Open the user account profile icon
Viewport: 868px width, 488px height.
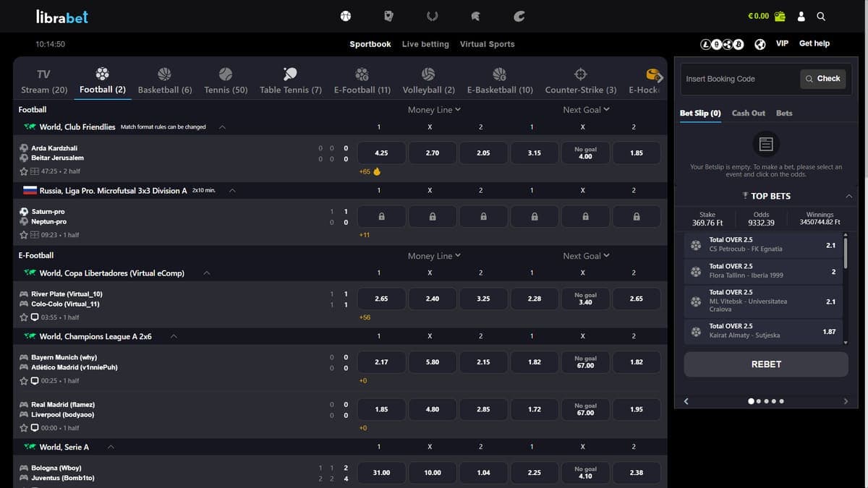[801, 16]
